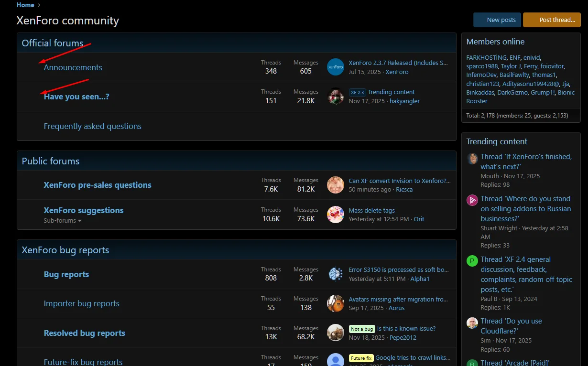The width and height of the screenshot is (588, 366).
Task: Click Sim's avatar beside the Cloudflare thread
Action: 472,323
